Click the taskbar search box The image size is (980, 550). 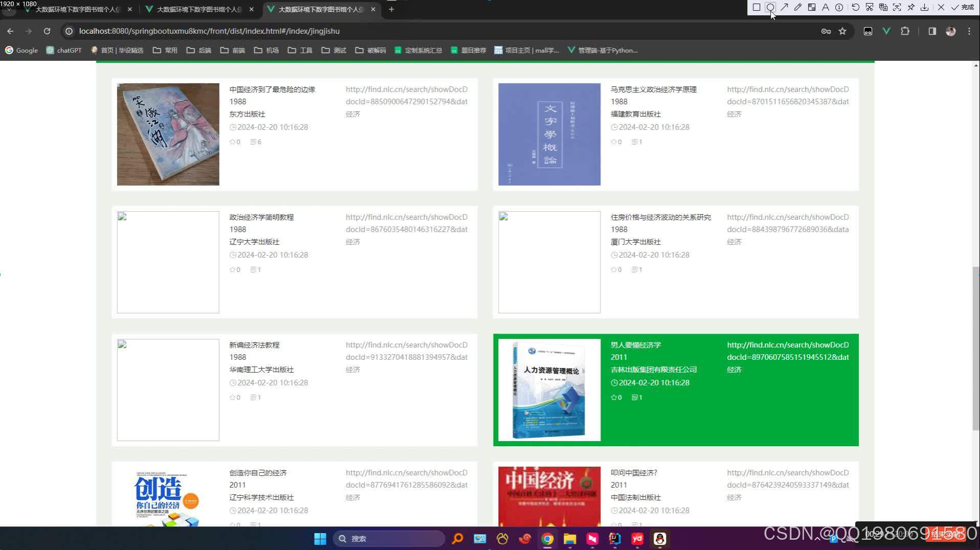point(389,538)
